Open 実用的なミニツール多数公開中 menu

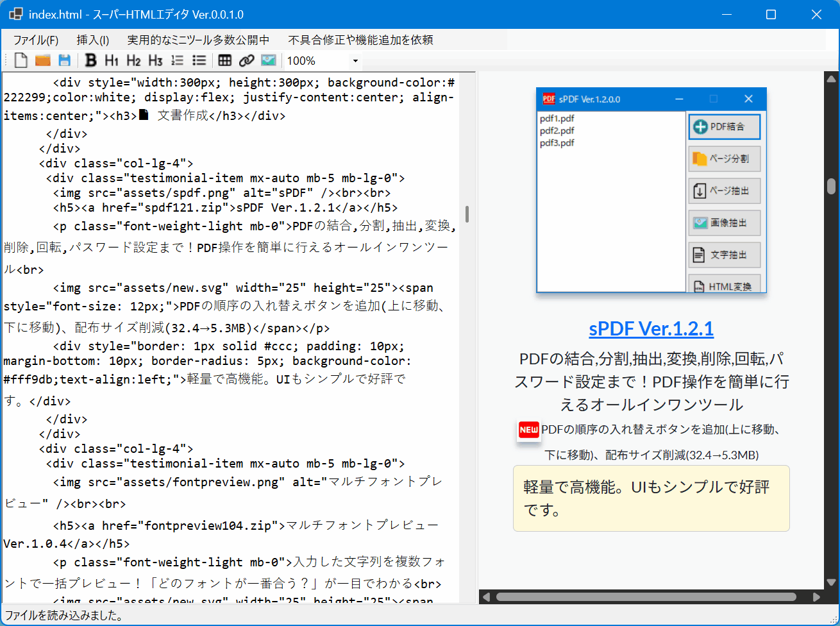(198, 40)
